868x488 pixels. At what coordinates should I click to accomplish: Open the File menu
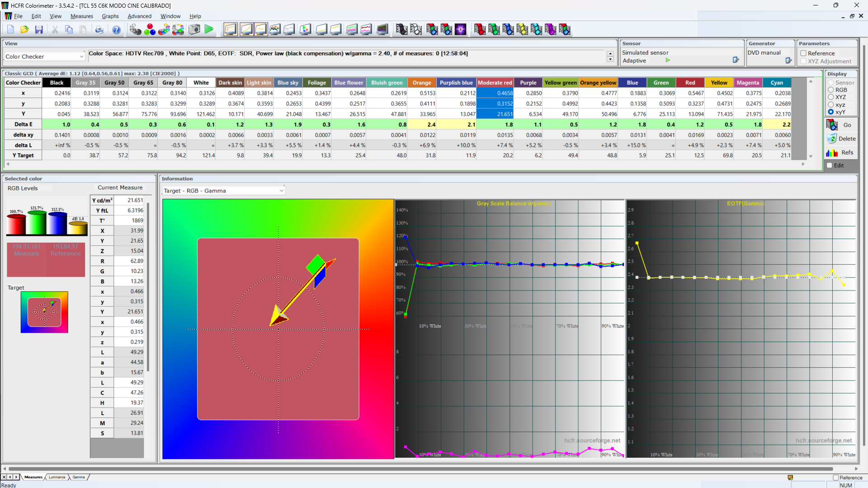[18, 16]
